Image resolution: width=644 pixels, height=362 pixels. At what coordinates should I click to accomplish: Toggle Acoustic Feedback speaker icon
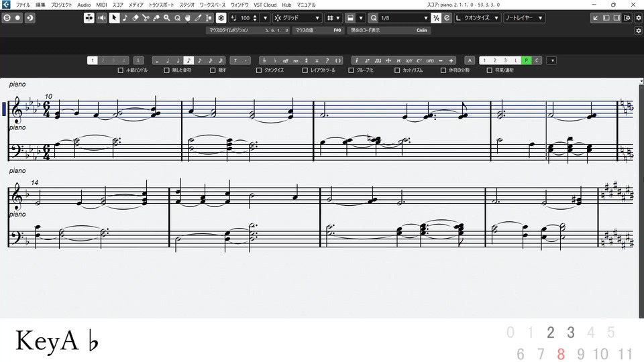(x=101, y=17)
